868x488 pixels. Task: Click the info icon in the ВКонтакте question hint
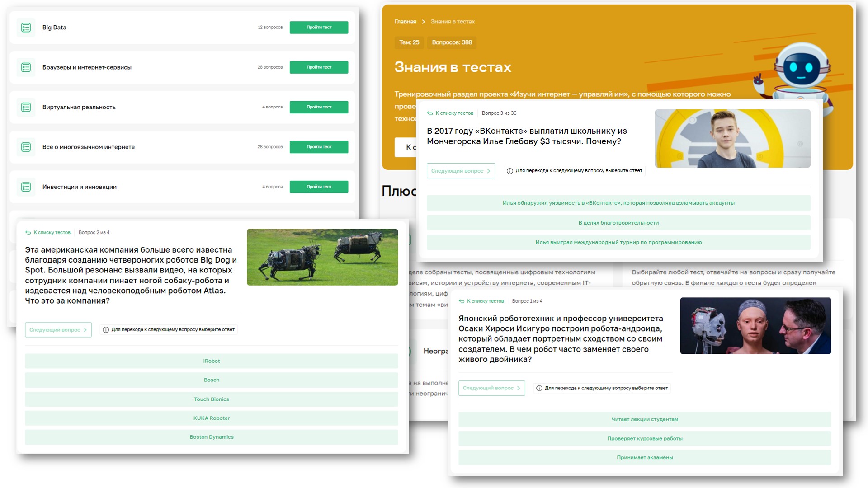[x=510, y=171]
